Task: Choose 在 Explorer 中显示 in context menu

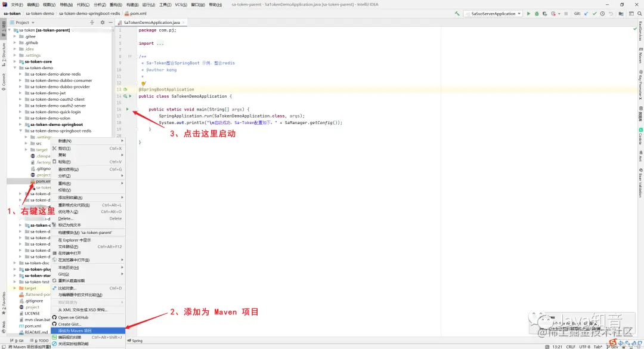Action: [88, 240]
